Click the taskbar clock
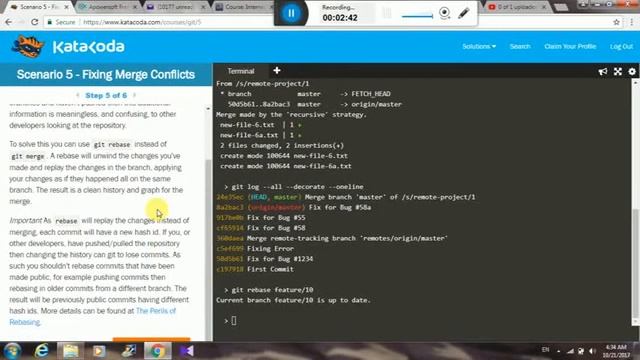Screen dimensions: 640x360 616,351
